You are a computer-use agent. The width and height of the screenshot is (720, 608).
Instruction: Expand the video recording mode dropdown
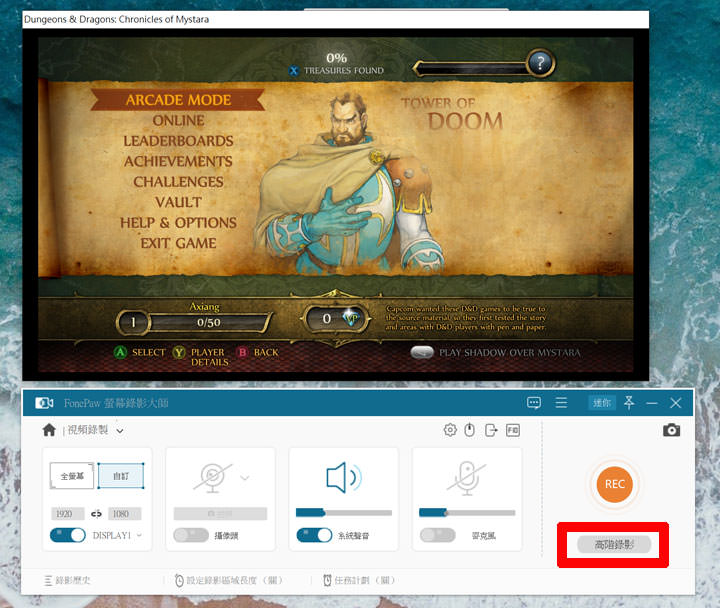[x=120, y=431]
